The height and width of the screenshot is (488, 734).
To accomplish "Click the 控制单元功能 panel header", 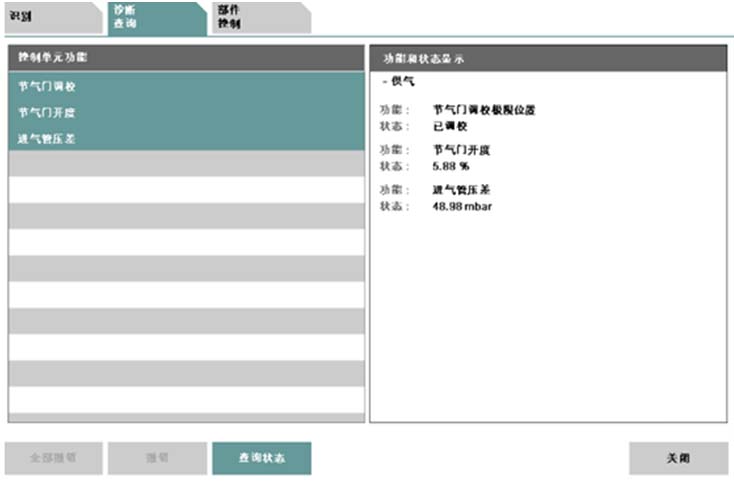I will tap(185, 58).
